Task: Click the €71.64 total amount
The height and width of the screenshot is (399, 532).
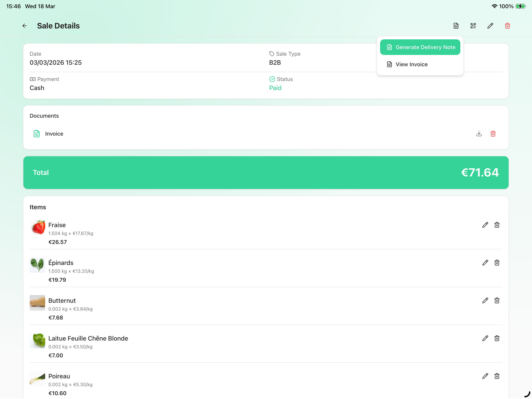Action: point(480,172)
